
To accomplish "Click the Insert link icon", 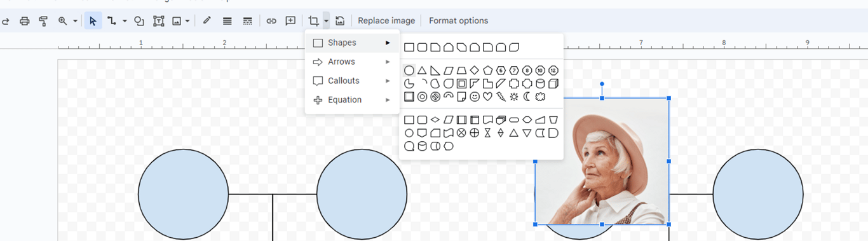I will [271, 21].
